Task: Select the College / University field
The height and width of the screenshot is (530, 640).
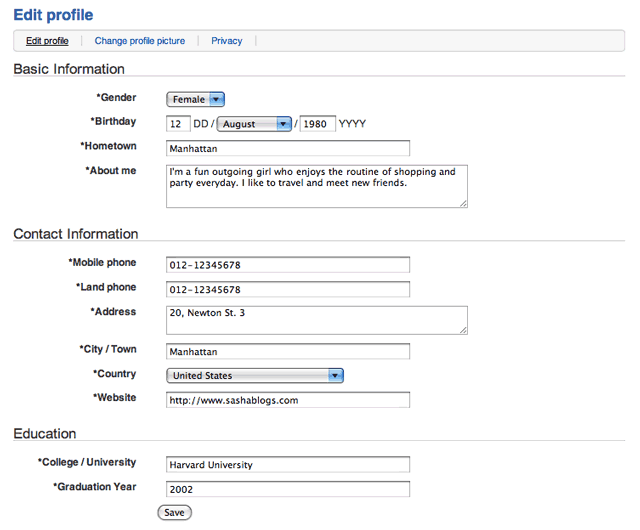Action: click(288, 464)
